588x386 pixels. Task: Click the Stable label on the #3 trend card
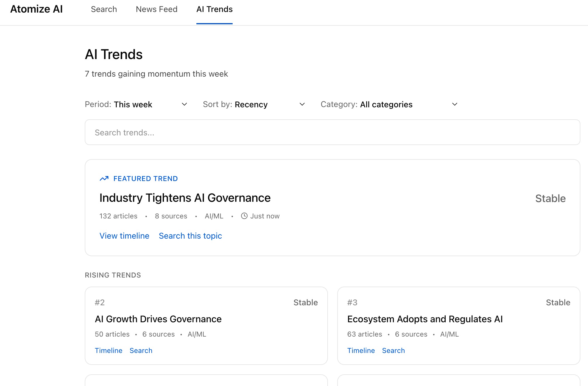[558, 302]
